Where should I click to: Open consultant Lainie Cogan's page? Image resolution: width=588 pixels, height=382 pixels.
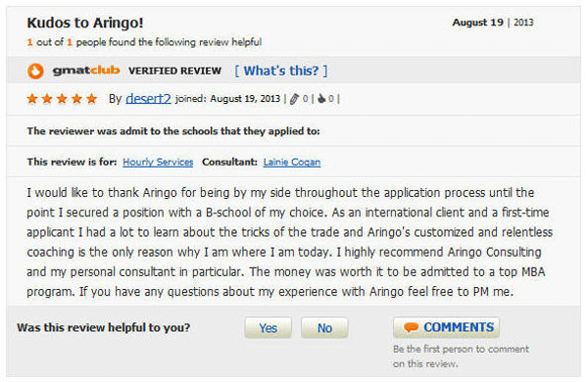(292, 162)
